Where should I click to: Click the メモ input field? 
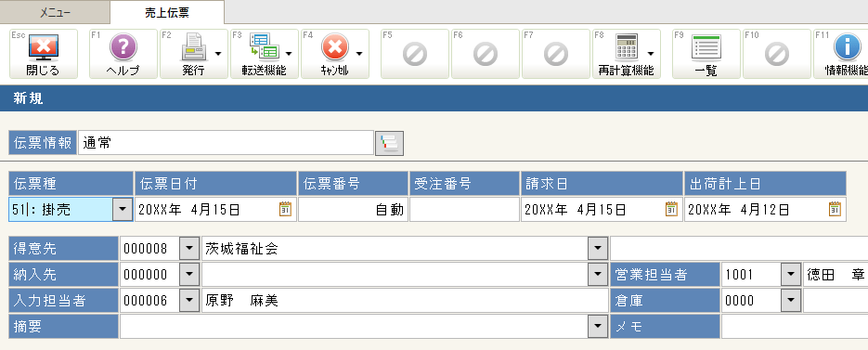click(x=795, y=326)
